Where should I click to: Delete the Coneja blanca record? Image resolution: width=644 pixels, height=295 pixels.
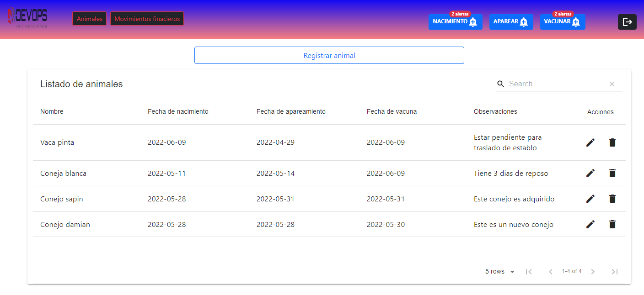[x=612, y=173]
